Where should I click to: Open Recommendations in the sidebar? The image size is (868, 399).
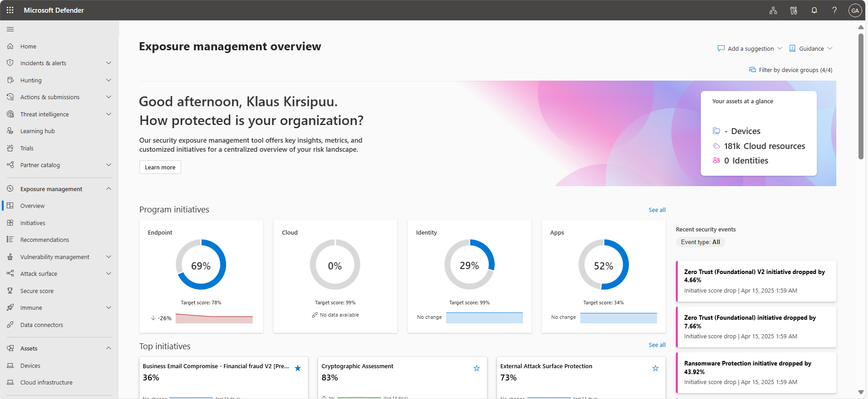44,240
